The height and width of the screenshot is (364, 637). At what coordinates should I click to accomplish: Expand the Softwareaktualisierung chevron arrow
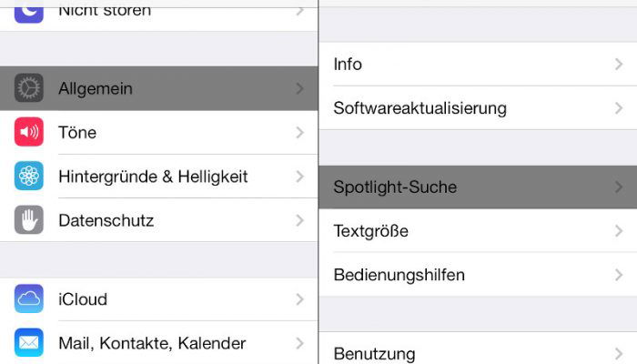tap(619, 108)
